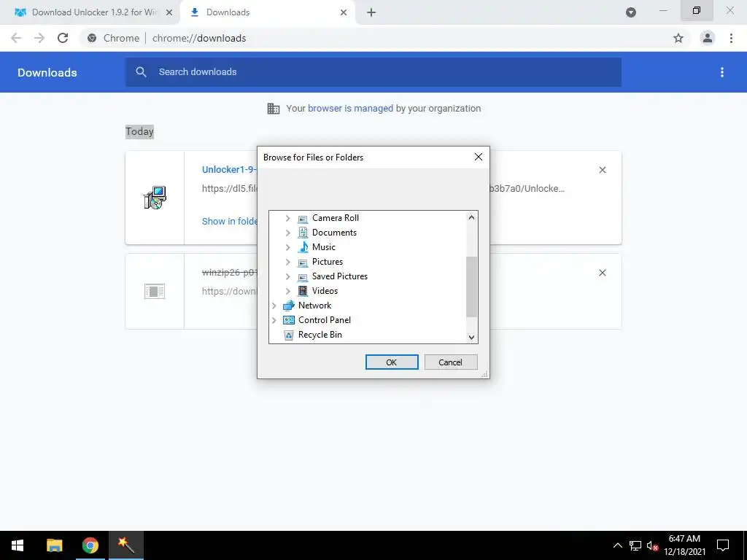Cancel the Browse for Files dialog
747x560 pixels.
coord(451,362)
